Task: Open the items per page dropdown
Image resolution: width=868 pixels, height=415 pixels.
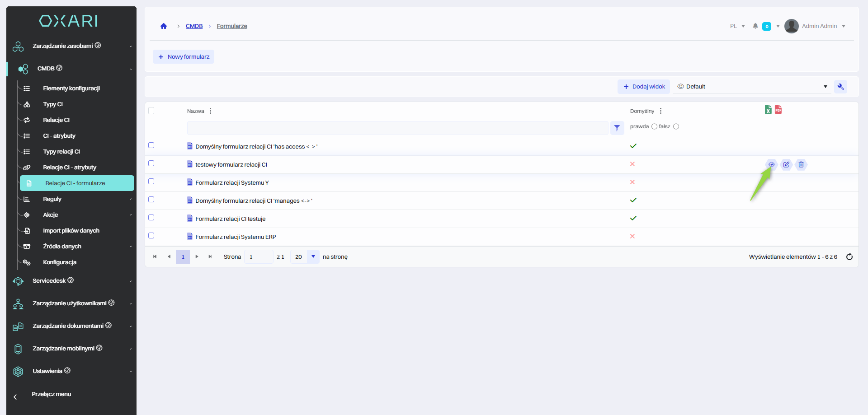Action: pos(313,256)
